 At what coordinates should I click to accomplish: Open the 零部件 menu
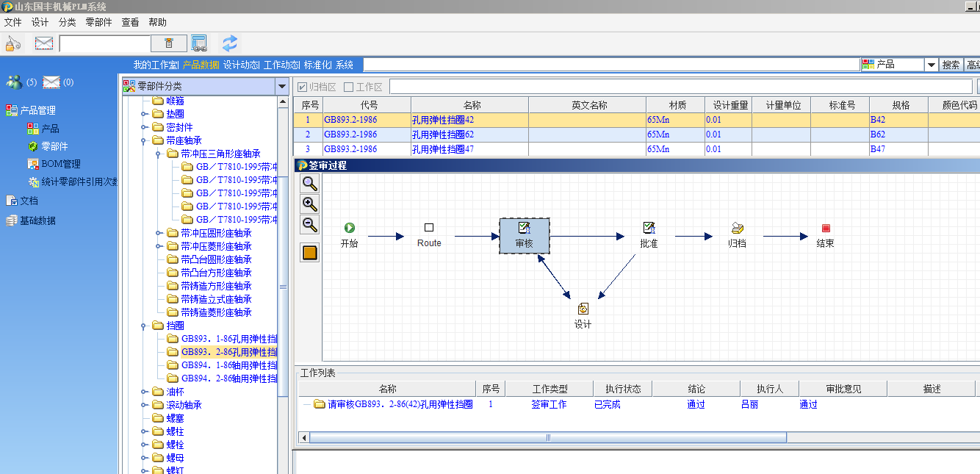click(98, 23)
